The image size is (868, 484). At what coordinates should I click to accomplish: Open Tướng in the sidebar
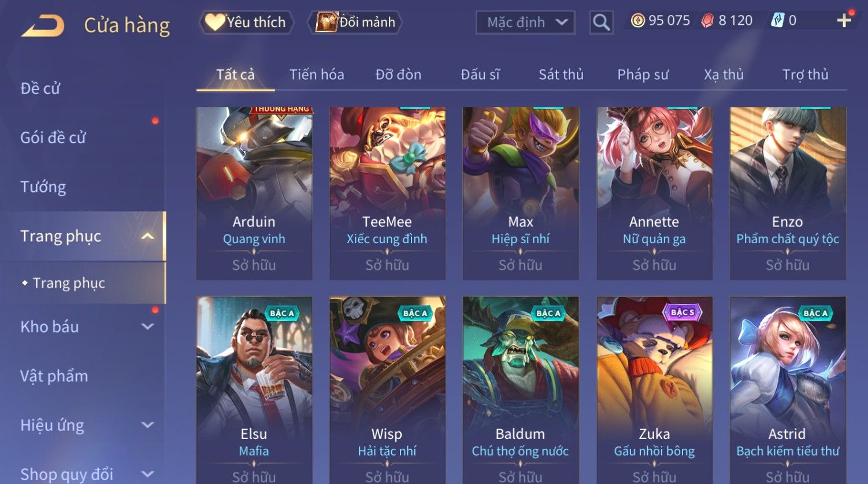click(x=43, y=187)
